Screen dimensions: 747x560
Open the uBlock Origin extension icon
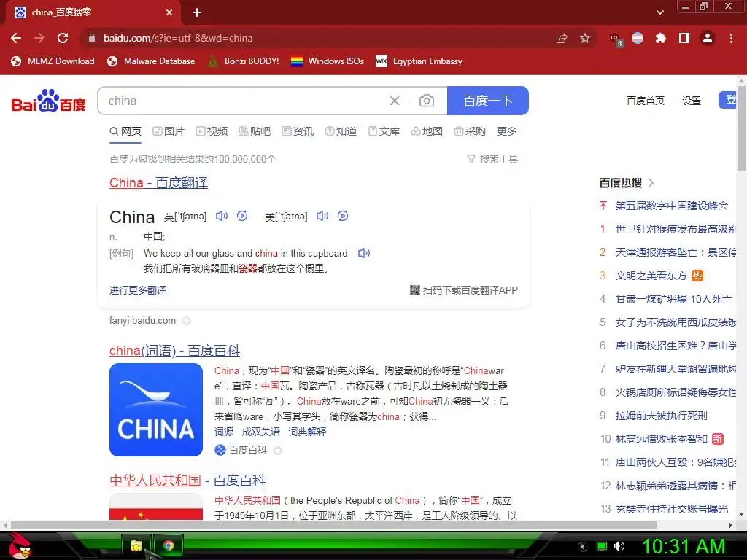coord(616,39)
